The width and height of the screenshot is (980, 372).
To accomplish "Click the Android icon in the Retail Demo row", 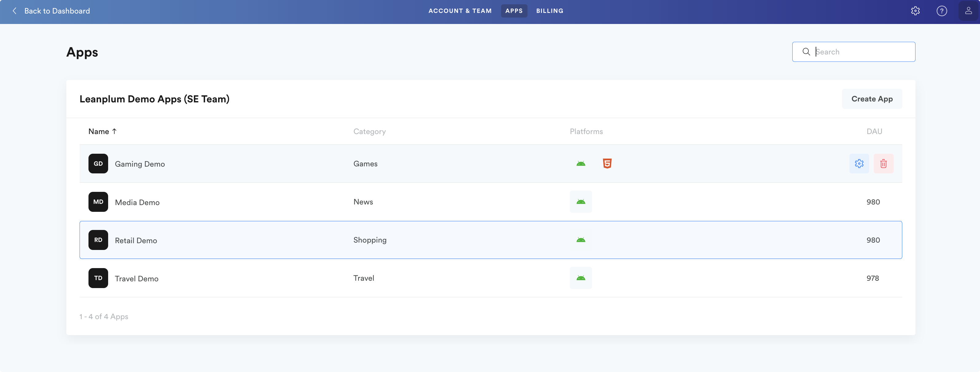I will point(581,240).
